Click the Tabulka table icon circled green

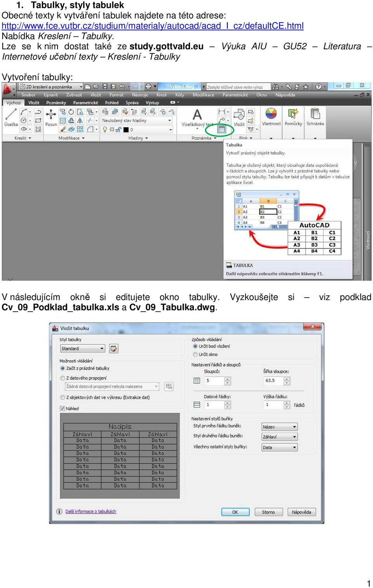pos(221,129)
